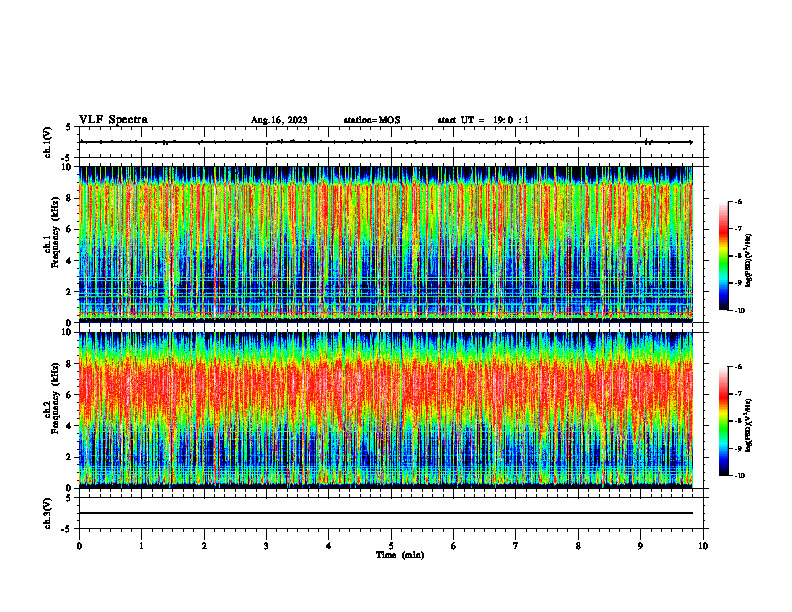Screen dimensions: 792x612
Task: Click time axis tick label "2"
Action: (204, 546)
